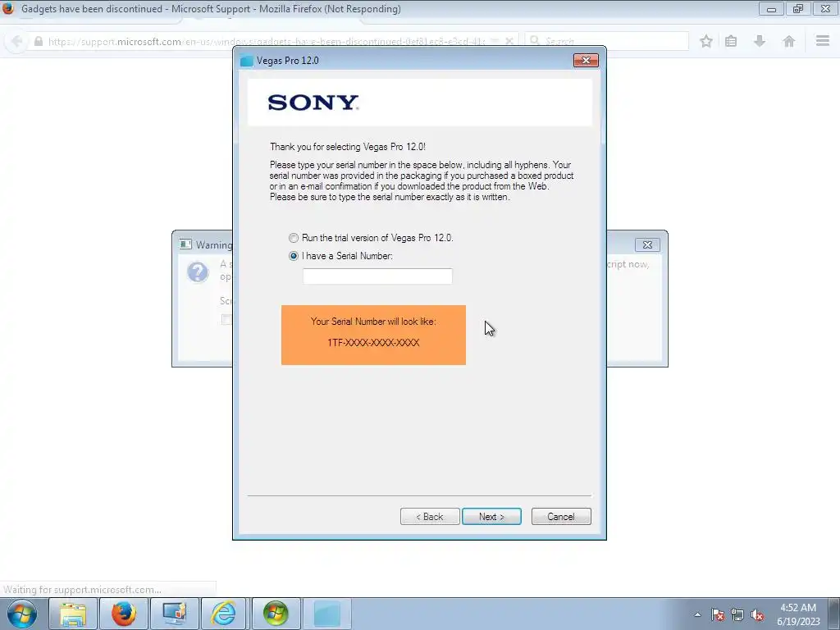Stop page loading with the X icon
Screen dimensions: 840x630
(x=509, y=41)
